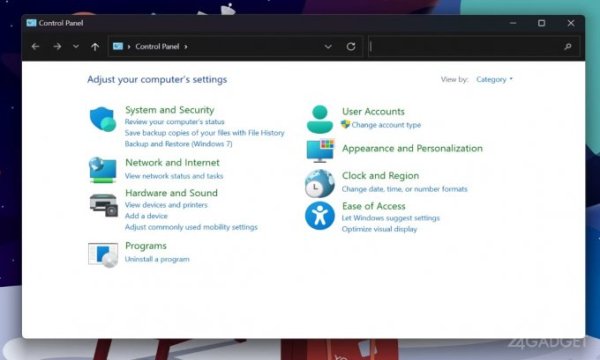Open the Network and Internet globe icon
Screen dimensions: 600x360
[x=103, y=170]
